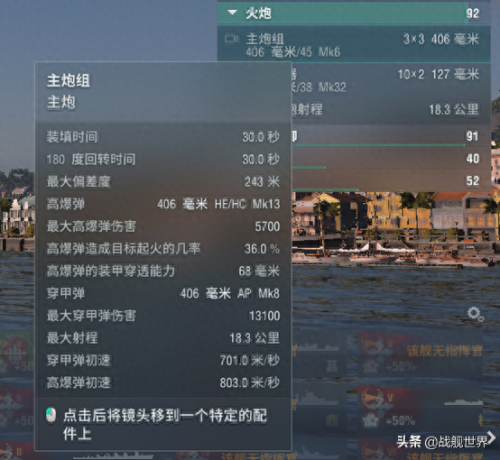Click the 10×2 127 毫米 secondary gun row
Image resolution: width=500 pixels, height=460 pixels.
click(391, 80)
